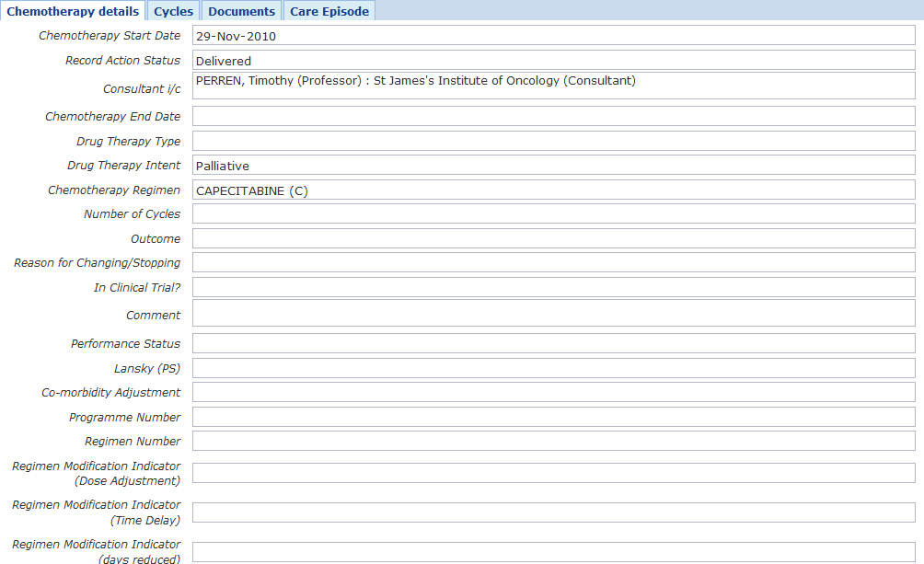Select the Care Episode tab
Screen dimensions: 924x564
(x=329, y=11)
